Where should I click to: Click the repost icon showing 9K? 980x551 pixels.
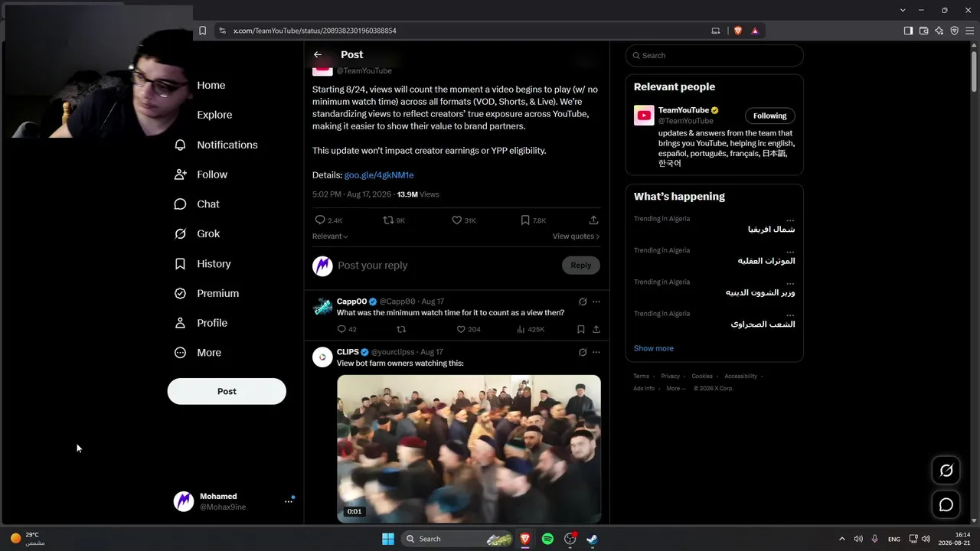[x=388, y=220]
